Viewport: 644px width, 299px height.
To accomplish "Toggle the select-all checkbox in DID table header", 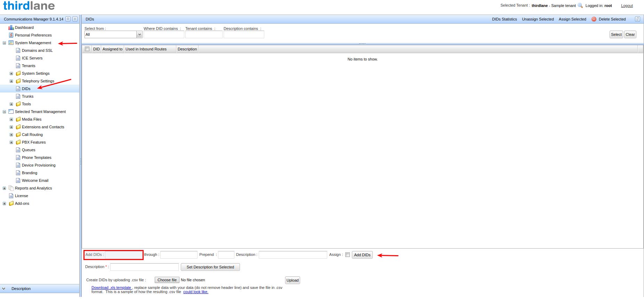I will [87, 49].
